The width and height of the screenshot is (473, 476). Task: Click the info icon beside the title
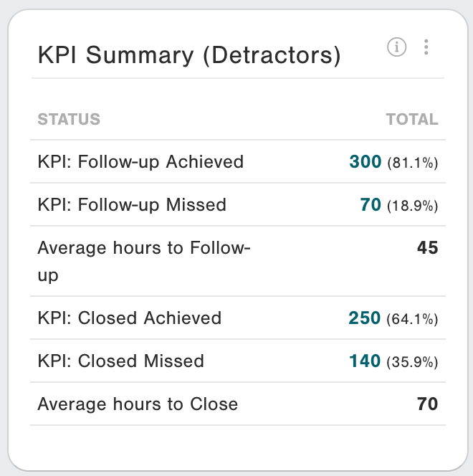tap(396, 47)
